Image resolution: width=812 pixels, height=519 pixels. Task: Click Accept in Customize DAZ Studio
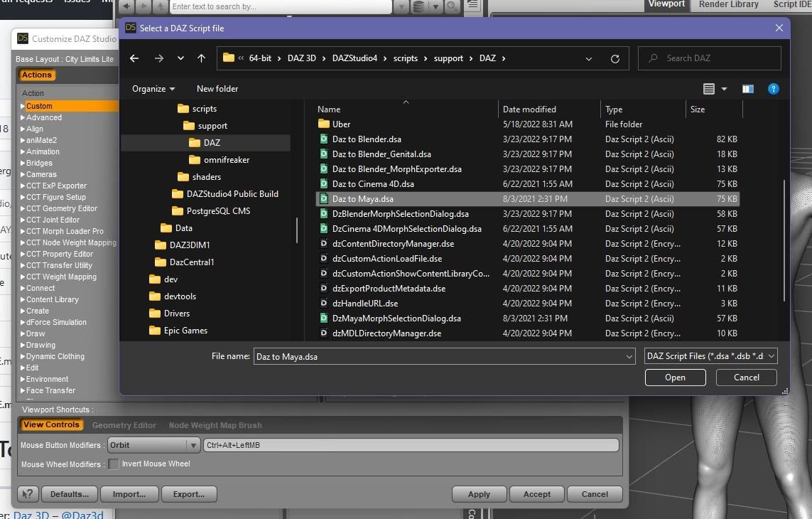tap(537, 494)
